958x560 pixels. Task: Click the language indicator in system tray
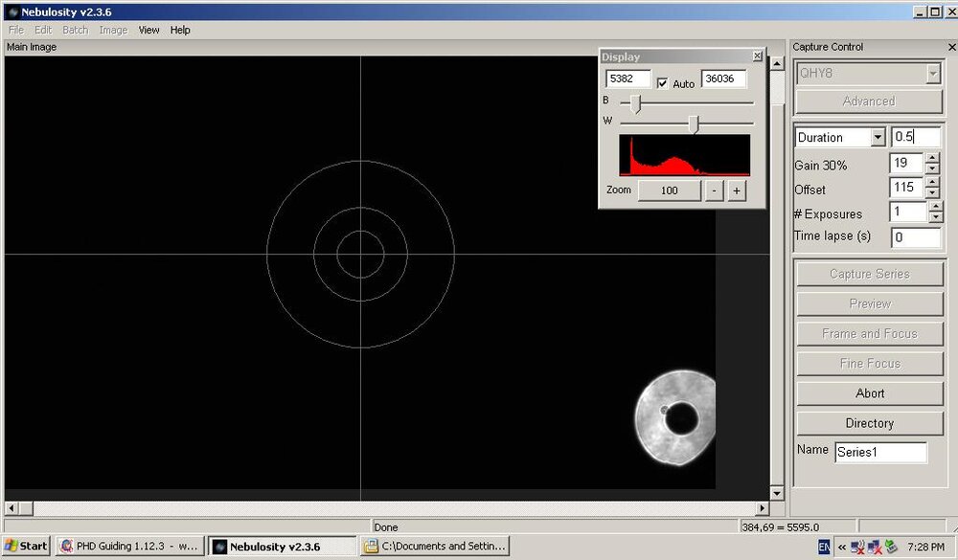click(x=825, y=547)
